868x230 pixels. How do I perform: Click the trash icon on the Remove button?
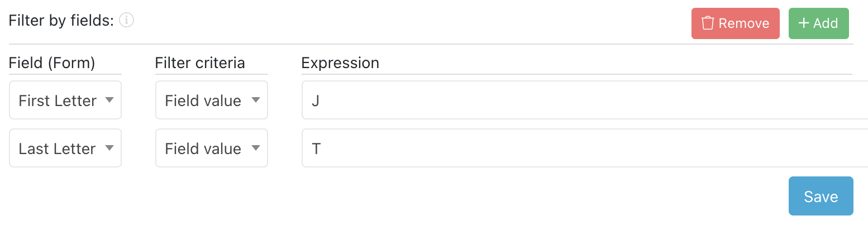click(x=708, y=23)
